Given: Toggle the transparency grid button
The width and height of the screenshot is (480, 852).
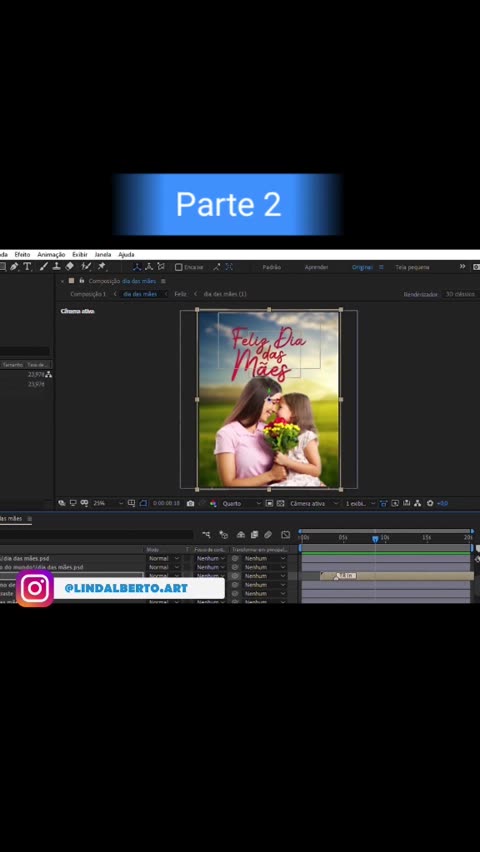Looking at the screenshot, I should coord(280,504).
